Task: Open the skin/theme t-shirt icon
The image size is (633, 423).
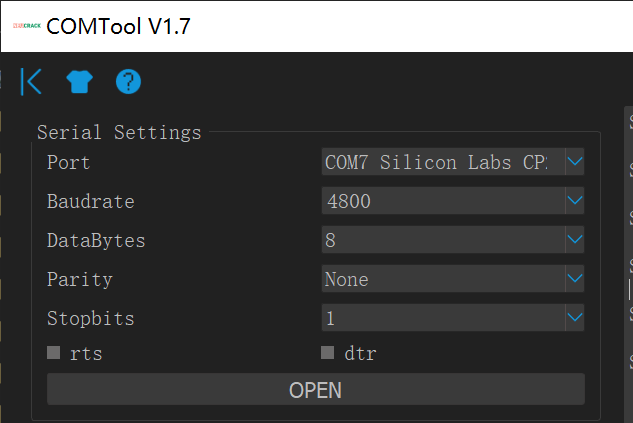Action: coord(79,82)
